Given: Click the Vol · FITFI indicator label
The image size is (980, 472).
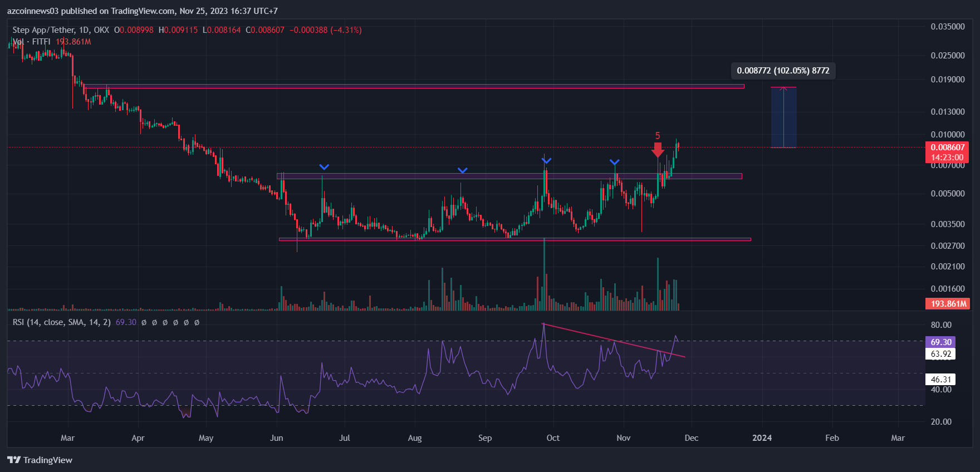Looking at the screenshot, I should (32, 42).
